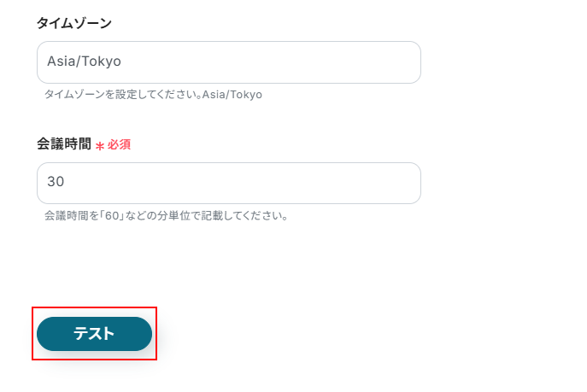Click empty right area of 会議時間 field

tap(342, 183)
